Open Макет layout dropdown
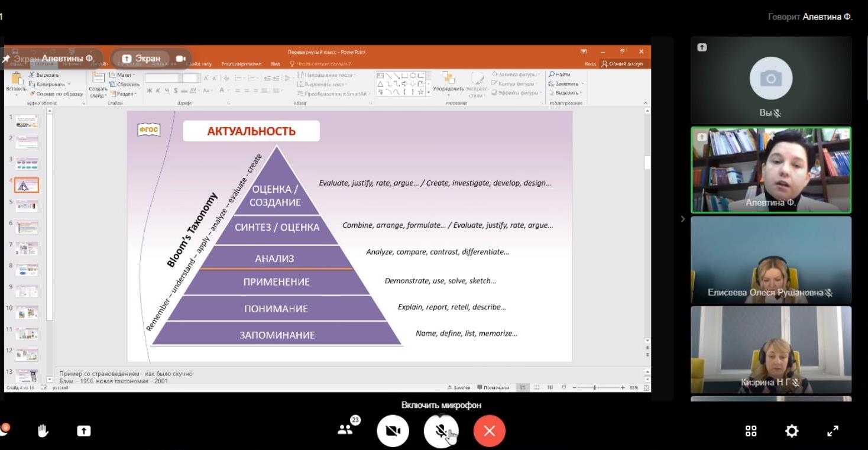This screenshot has height=450, width=868. (122, 75)
